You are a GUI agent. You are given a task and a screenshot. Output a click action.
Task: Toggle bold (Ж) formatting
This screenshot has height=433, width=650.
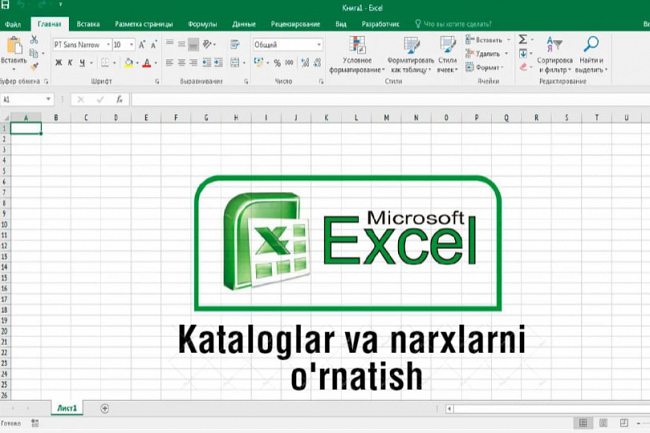[58, 63]
